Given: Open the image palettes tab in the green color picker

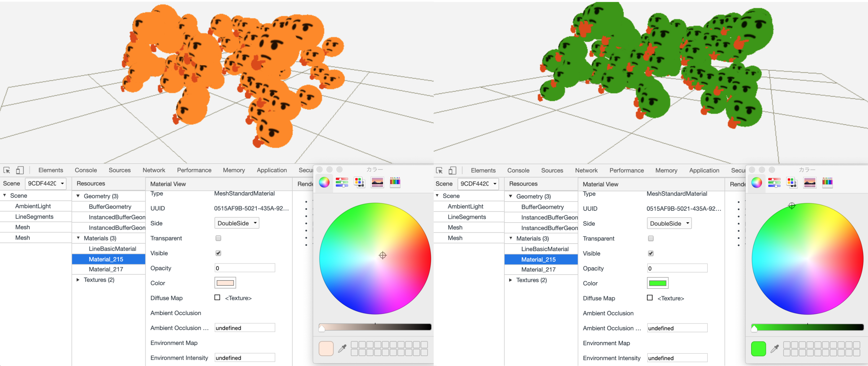Looking at the screenshot, I should pyautogui.click(x=809, y=183).
